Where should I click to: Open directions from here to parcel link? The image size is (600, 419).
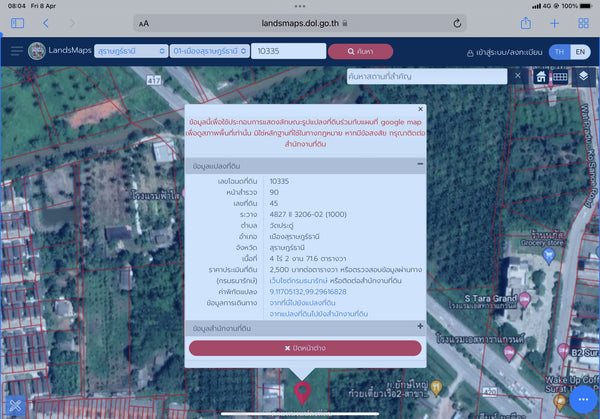coord(302,303)
